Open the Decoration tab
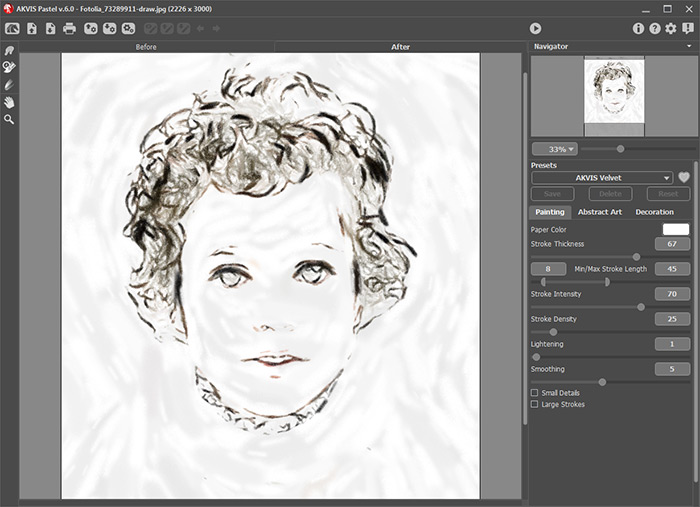 point(654,212)
